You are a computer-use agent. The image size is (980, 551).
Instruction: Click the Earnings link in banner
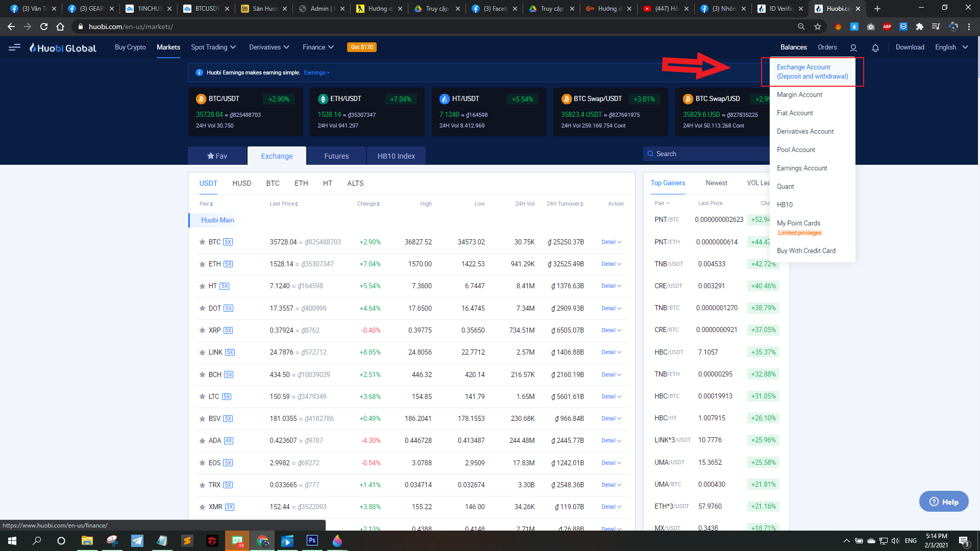coord(316,73)
